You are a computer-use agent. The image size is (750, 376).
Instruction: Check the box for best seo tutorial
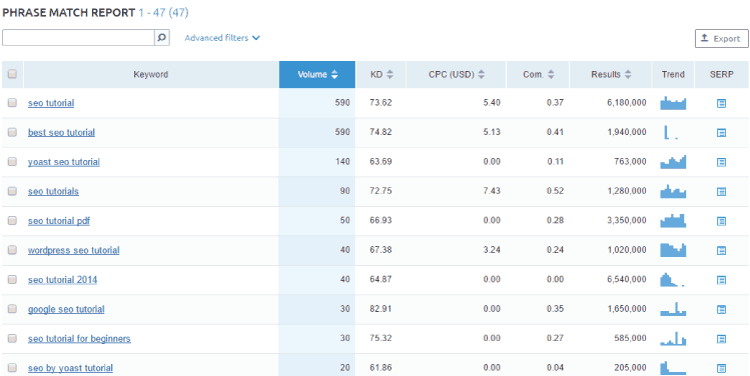tap(12, 132)
